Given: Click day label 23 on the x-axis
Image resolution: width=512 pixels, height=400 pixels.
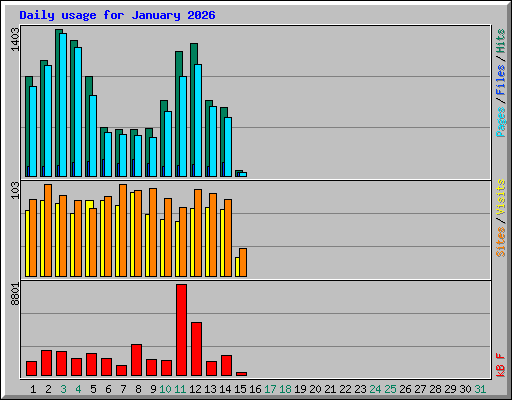Looking at the screenshot, I should (360, 389).
